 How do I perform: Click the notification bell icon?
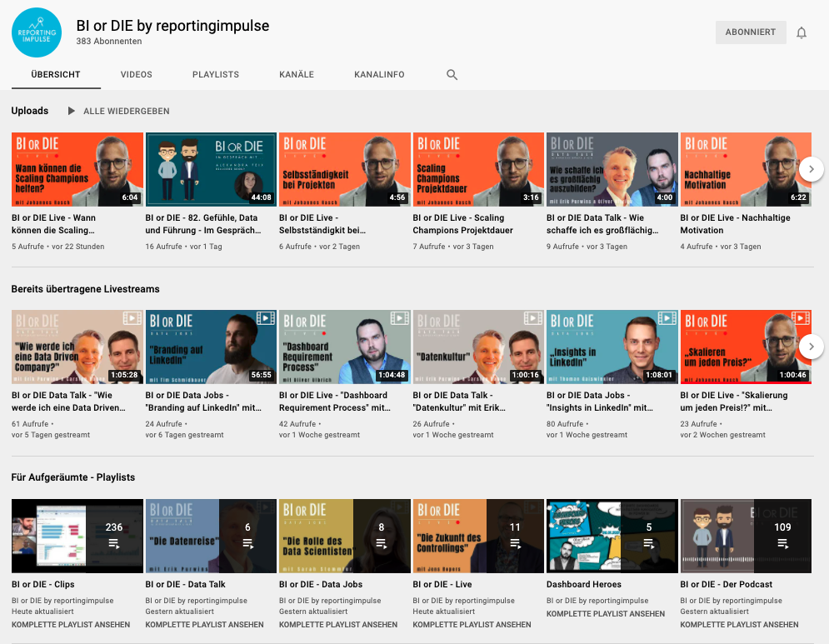pyautogui.click(x=802, y=32)
